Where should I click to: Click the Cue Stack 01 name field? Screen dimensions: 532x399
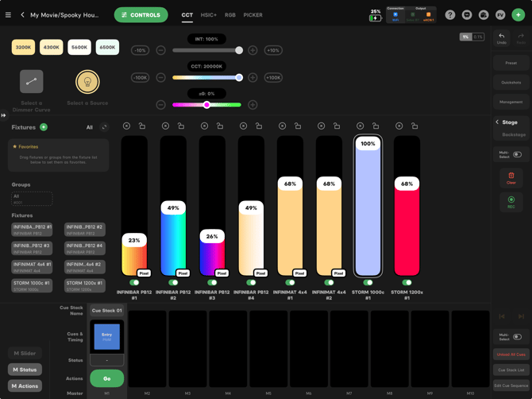tap(107, 310)
